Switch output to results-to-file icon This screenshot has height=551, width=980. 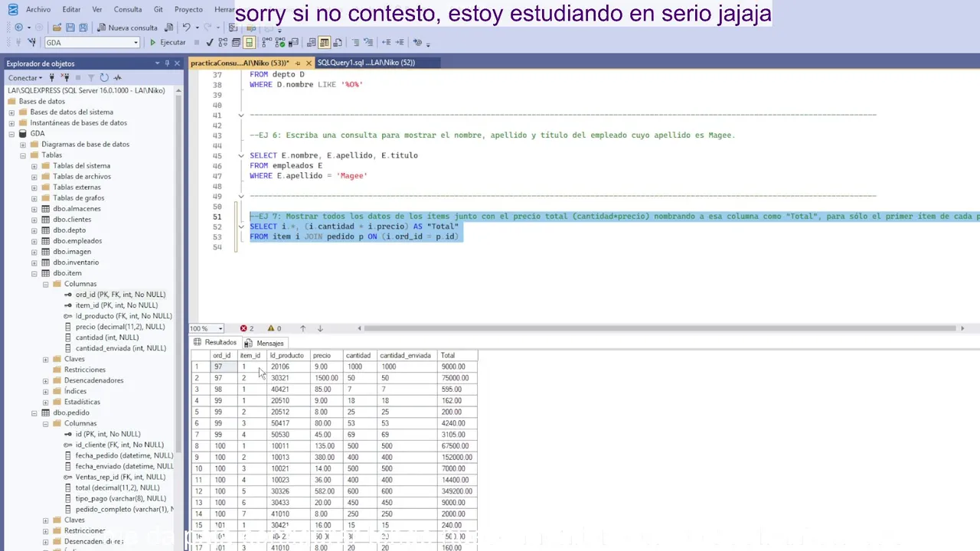(x=338, y=43)
